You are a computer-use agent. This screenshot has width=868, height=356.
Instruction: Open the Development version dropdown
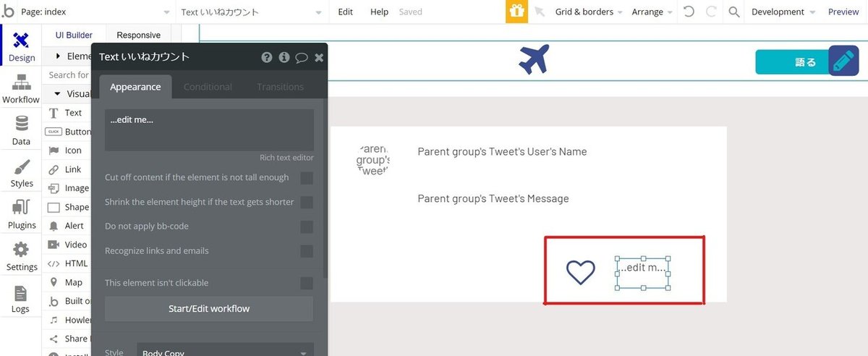[783, 12]
